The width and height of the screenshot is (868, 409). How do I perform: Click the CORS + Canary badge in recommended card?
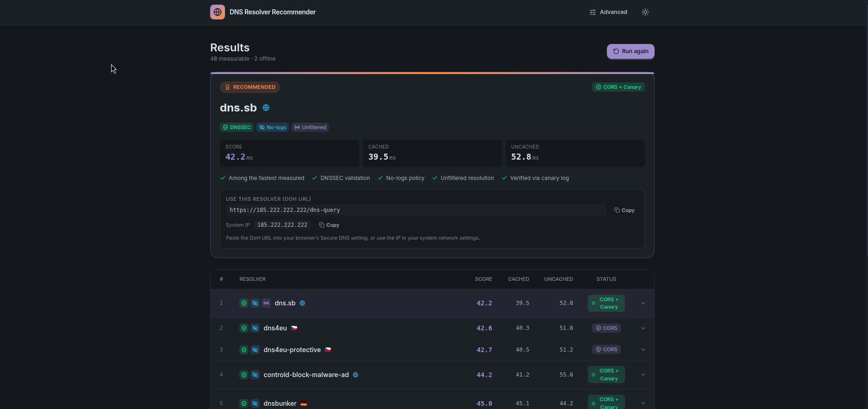(x=618, y=87)
